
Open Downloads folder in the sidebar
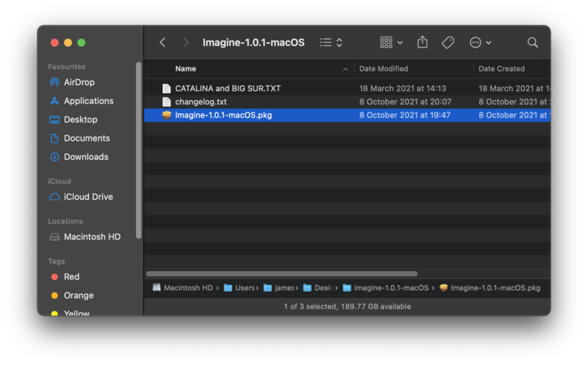pos(86,156)
